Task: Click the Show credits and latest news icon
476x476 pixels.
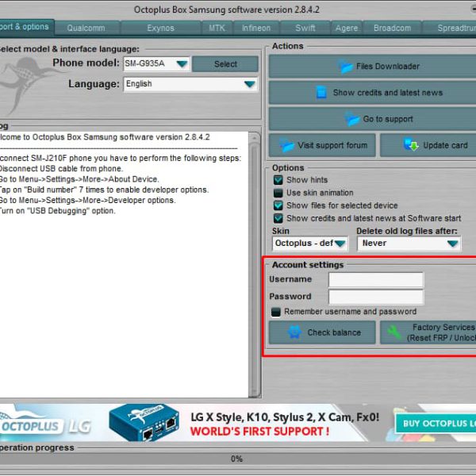Action: 321,93
